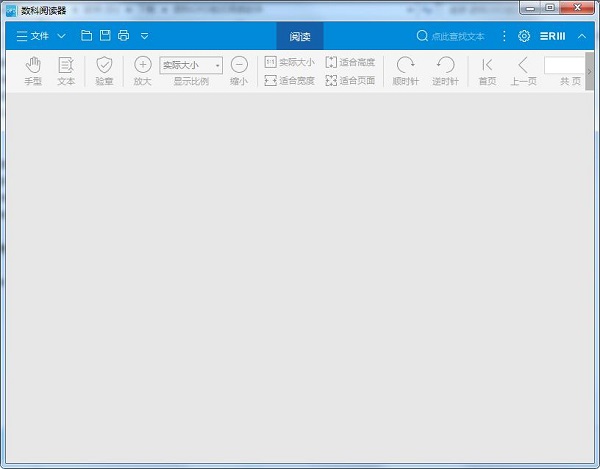Open the 文件 (File) menu

[x=40, y=36]
